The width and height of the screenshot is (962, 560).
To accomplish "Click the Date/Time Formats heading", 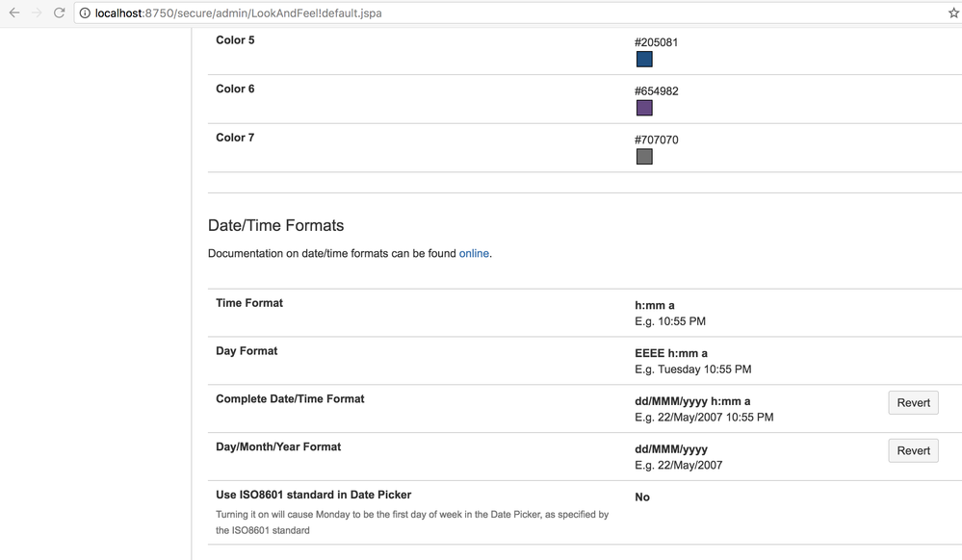I will tap(275, 225).
